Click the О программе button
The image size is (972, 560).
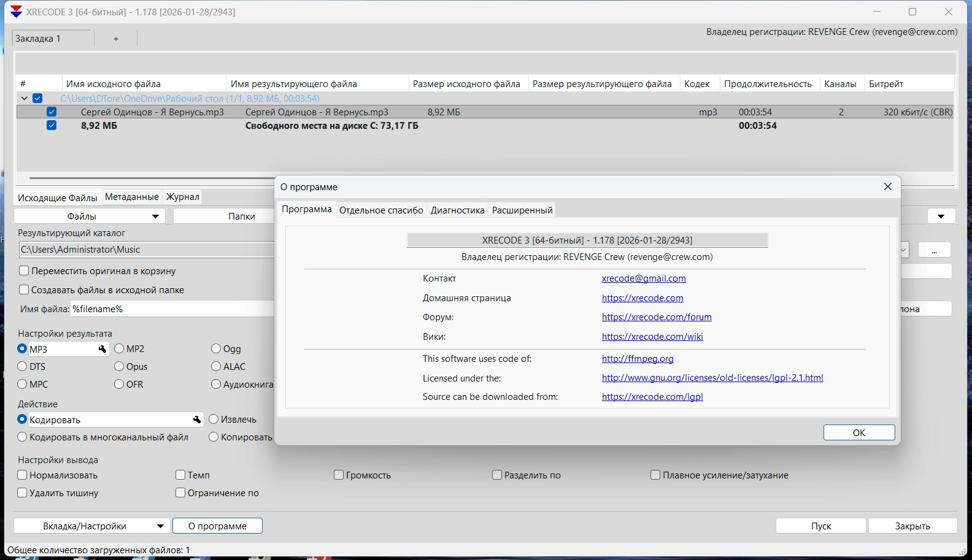[x=217, y=526]
